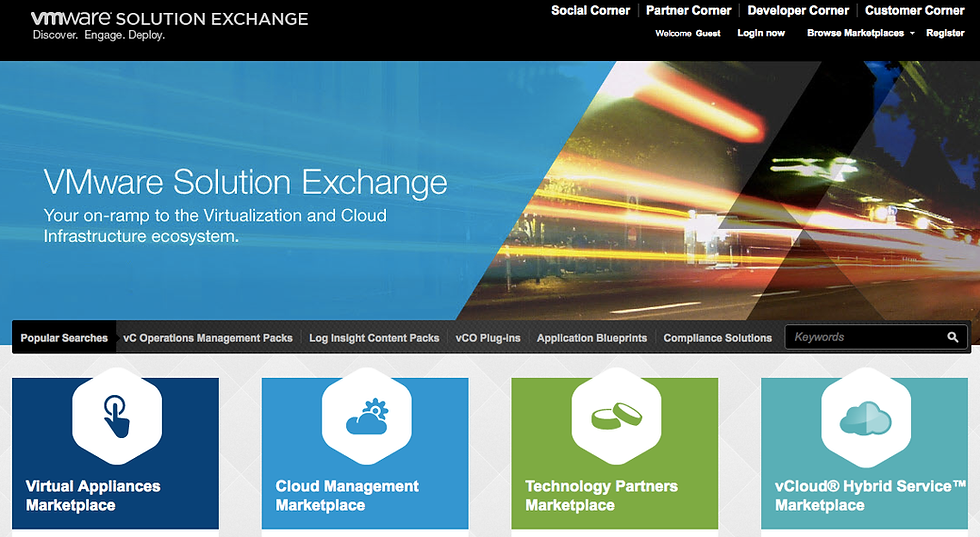
Task: Open the Customer Corner menu
Action: pyautogui.click(x=914, y=11)
